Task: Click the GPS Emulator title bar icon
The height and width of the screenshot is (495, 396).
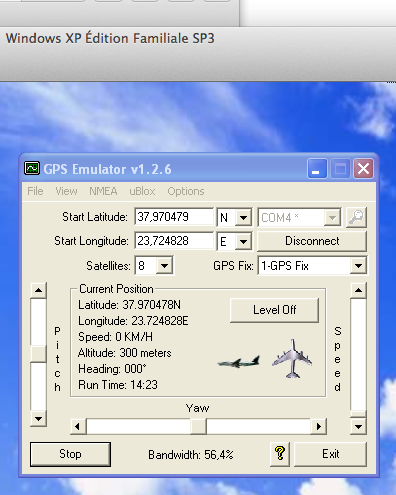Action: (x=32, y=168)
